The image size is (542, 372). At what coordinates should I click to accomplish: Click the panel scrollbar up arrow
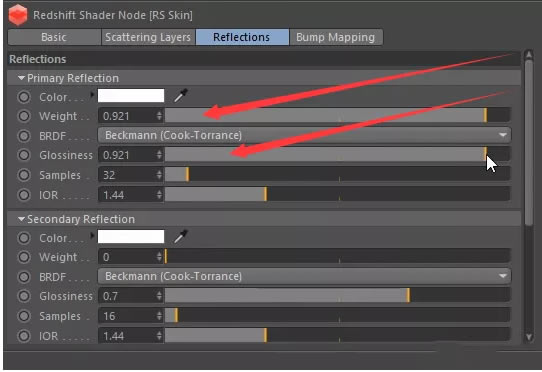[x=529, y=54]
